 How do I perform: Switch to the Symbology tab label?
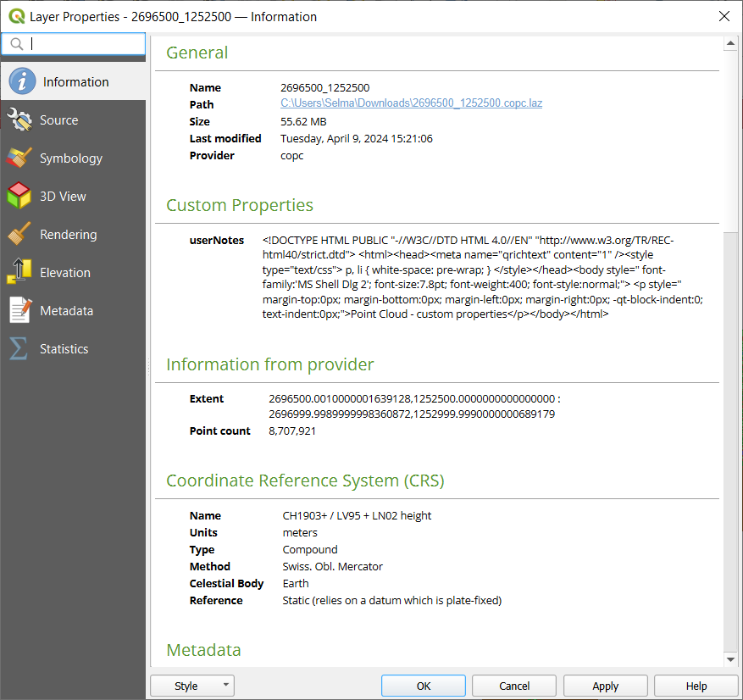[x=71, y=158]
